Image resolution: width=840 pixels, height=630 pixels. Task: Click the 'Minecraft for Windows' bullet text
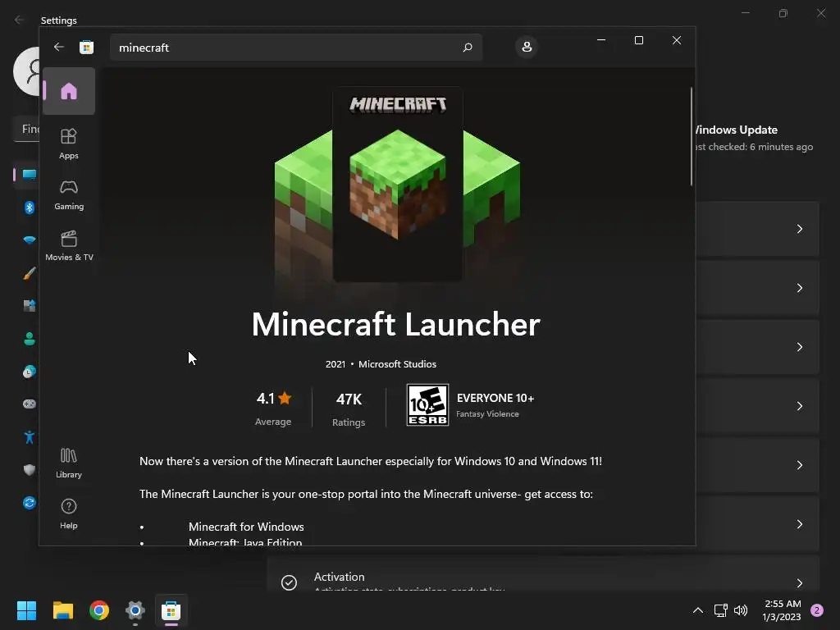[246, 527]
